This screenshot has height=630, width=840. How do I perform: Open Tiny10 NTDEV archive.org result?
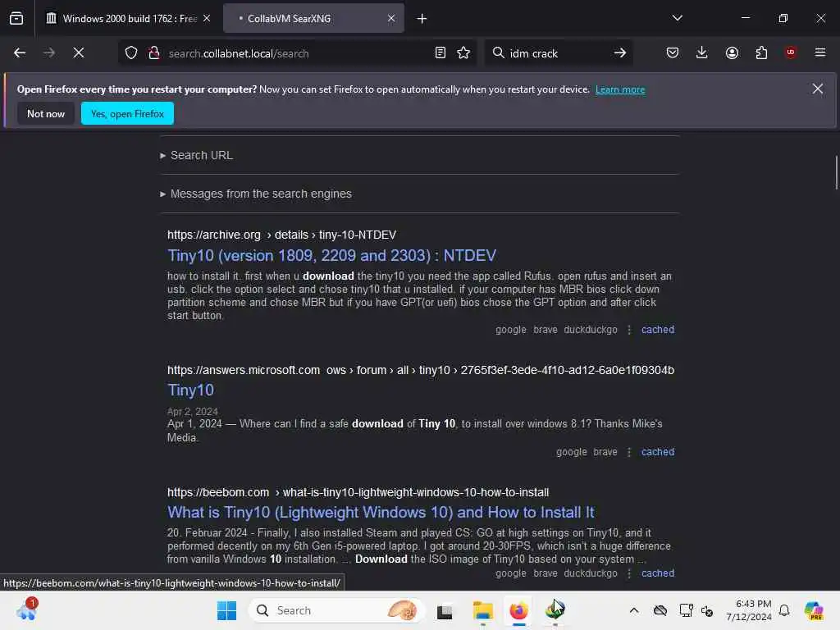tap(331, 256)
